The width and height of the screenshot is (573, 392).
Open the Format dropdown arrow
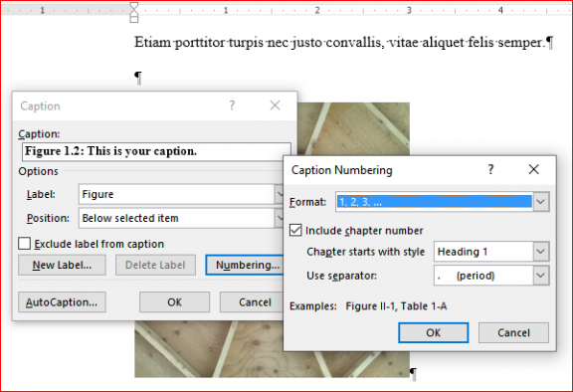click(541, 202)
